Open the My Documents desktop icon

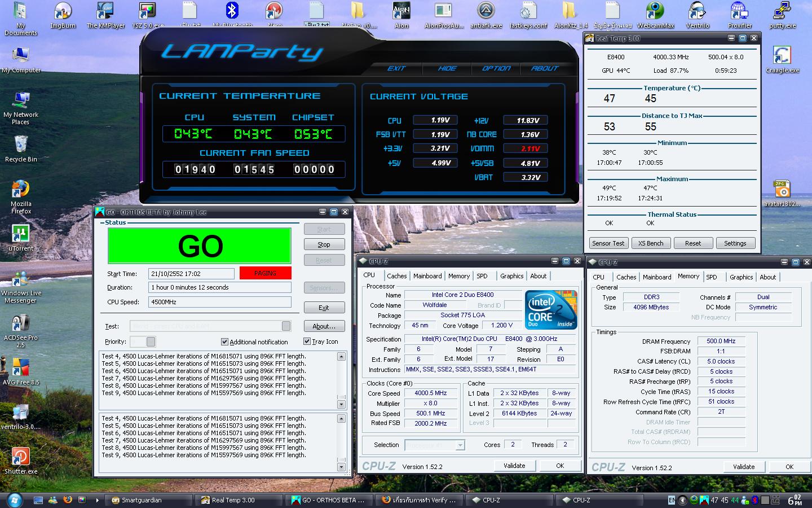[21, 18]
